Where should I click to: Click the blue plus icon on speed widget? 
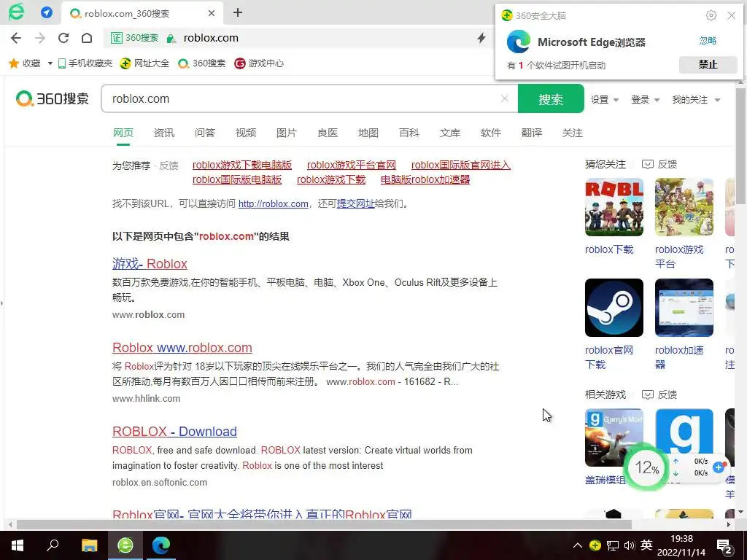pyautogui.click(x=719, y=467)
